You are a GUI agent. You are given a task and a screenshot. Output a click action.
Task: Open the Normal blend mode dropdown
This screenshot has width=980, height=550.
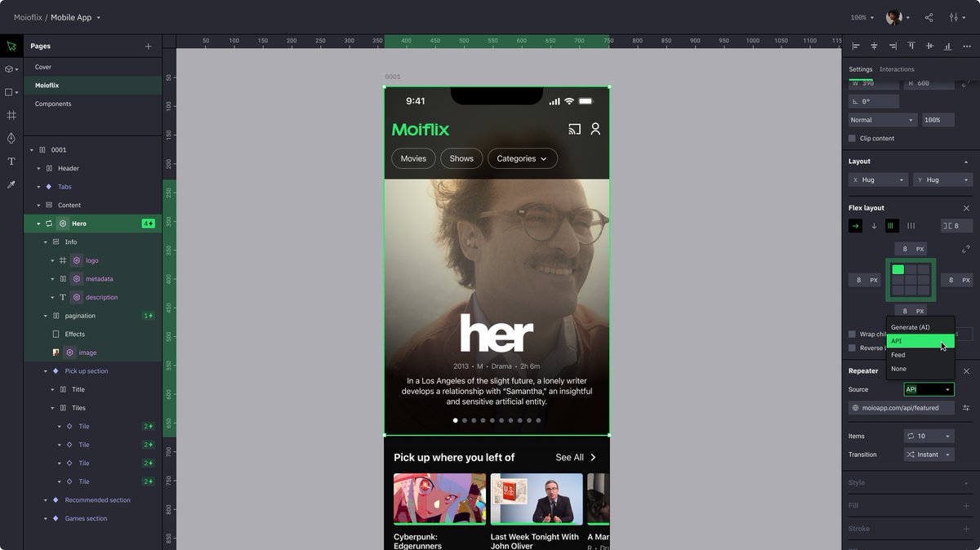point(882,120)
